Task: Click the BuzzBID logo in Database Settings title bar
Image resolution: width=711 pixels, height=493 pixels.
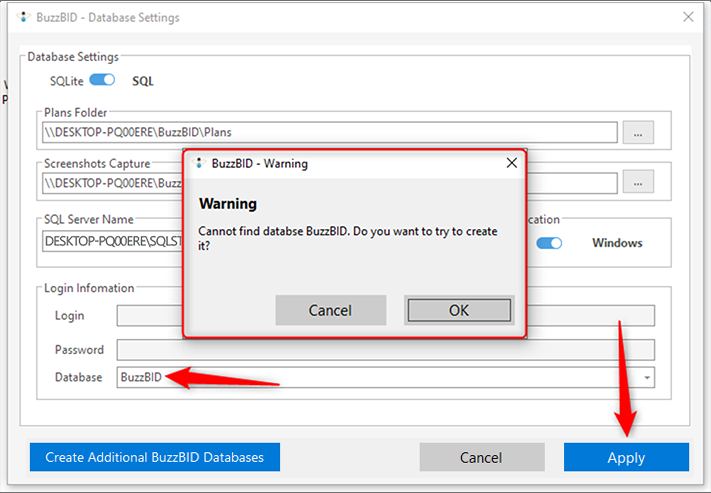Action: 24,17
